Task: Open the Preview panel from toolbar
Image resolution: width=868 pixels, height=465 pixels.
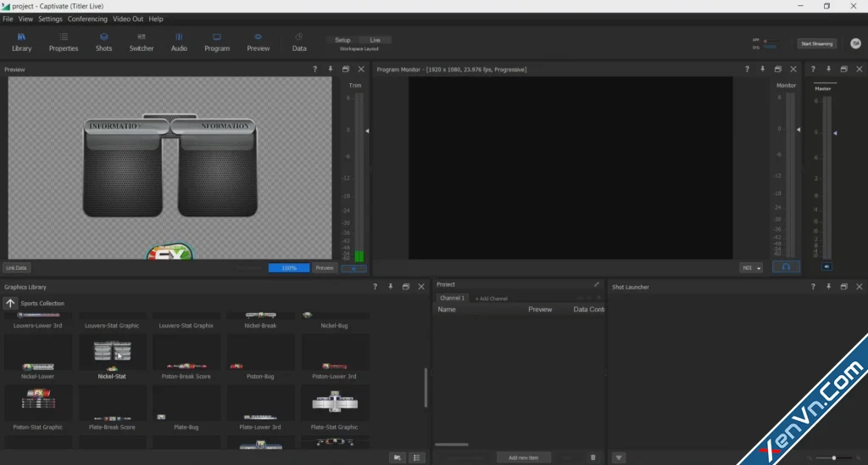Action: [x=258, y=42]
